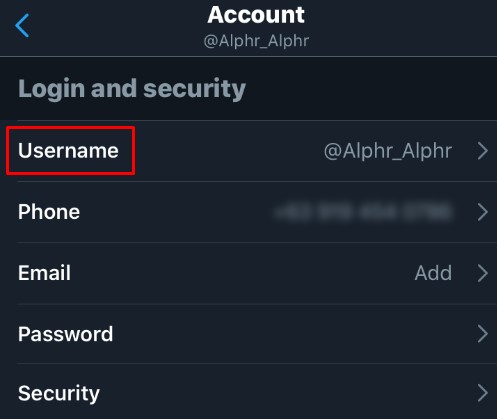Tap the Login and security header

[132, 89]
